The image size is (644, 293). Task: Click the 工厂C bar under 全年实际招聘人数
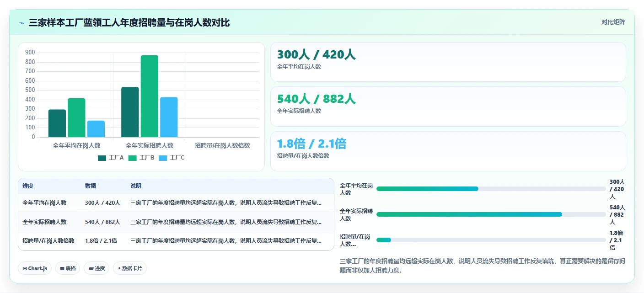pyautogui.click(x=169, y=117)
